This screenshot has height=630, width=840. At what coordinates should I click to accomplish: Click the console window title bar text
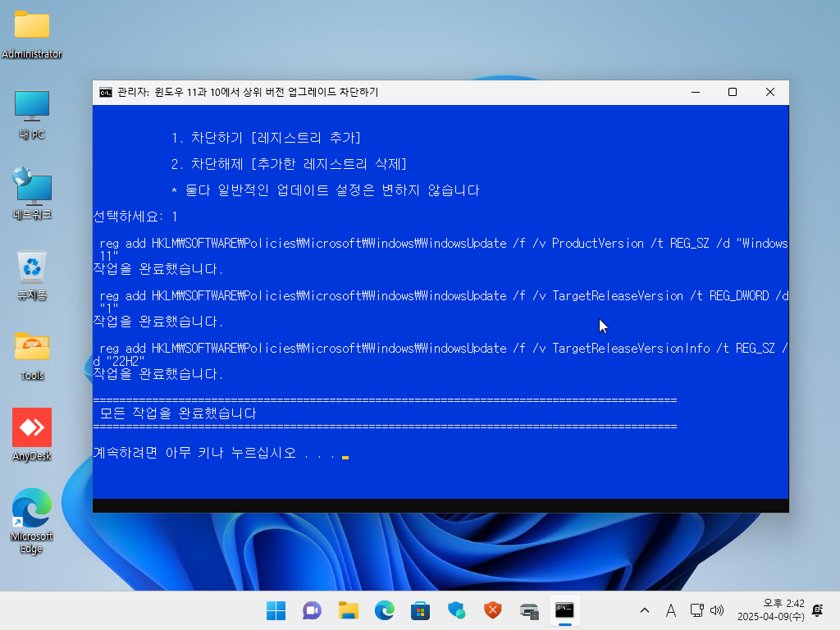(248, 92)
